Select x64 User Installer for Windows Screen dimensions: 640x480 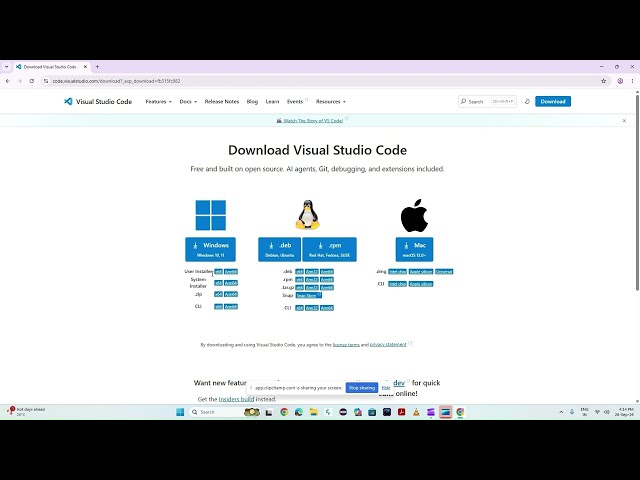click(218, 271)
